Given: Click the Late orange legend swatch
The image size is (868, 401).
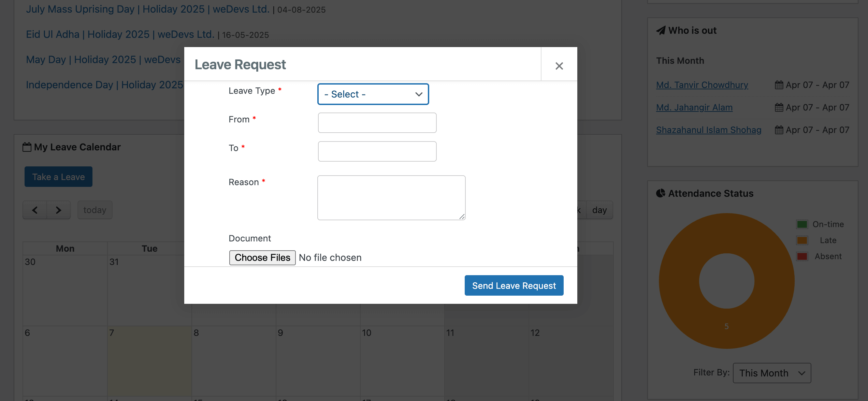Looking at the screenshot, I should pos(802,240).
